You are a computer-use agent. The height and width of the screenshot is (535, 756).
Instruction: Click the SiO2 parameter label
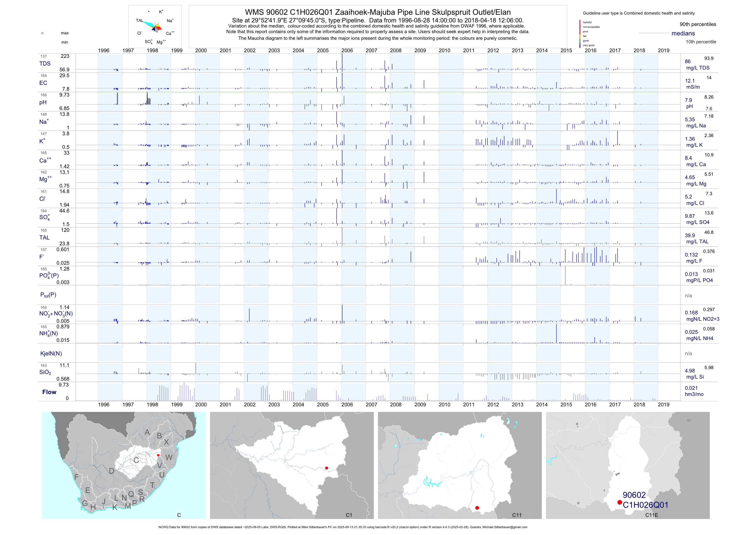point(45,372)
